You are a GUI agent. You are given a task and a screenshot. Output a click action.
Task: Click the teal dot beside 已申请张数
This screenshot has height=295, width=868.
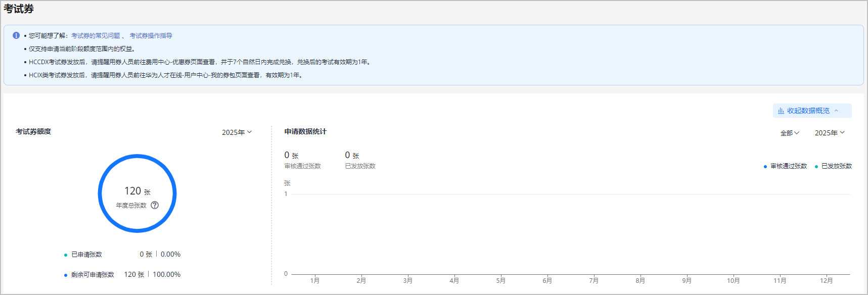point(66,255)
